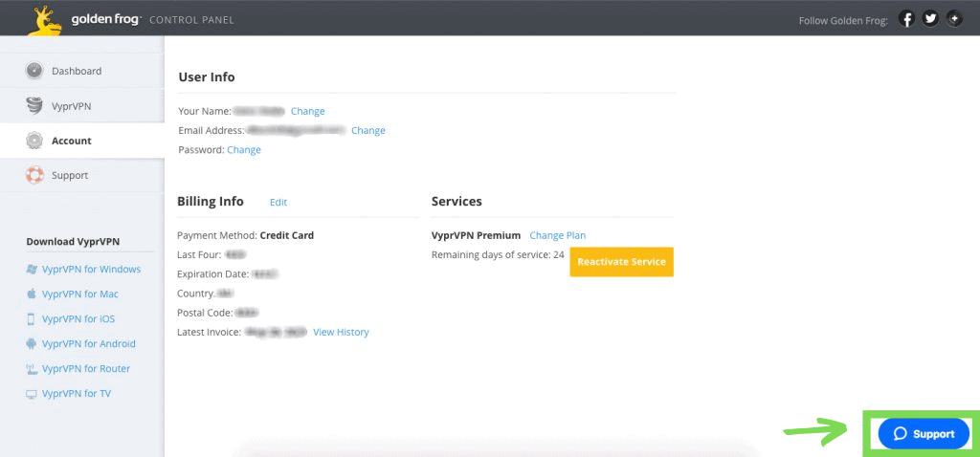Click the Billing Info heading
Viewport: 980px width, 457px height.
point(211,202)
